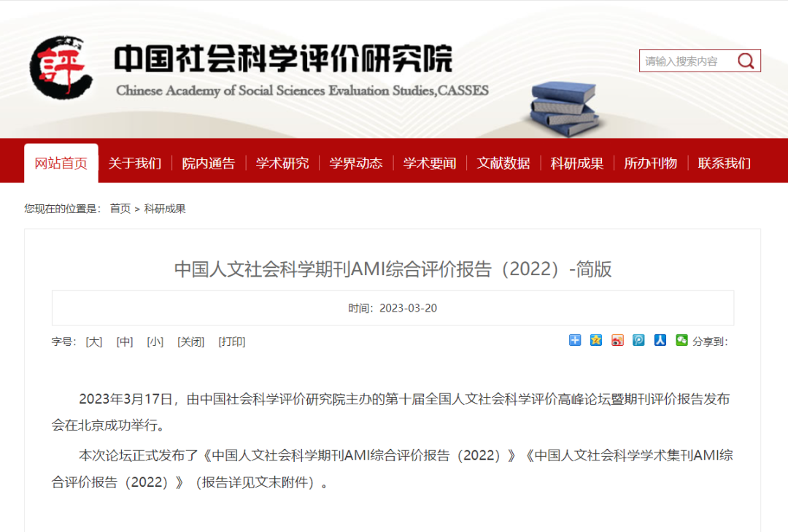Open the 院内通告 menu item
This screenshot has height=532, width=788.
209,163
